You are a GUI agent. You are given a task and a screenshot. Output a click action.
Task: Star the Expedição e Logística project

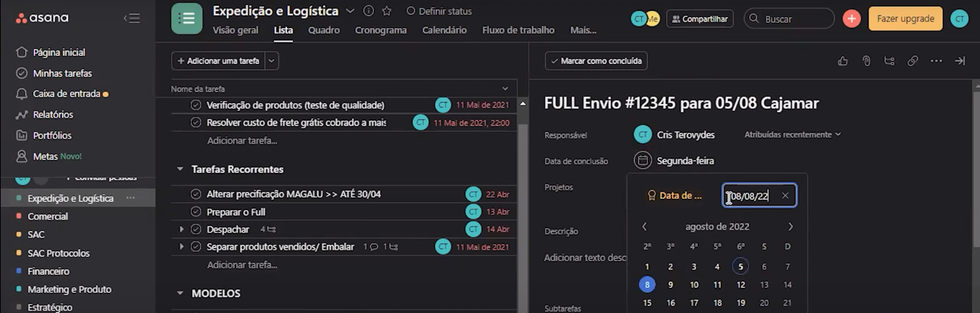pyautogui.click(x=387, y=11)
